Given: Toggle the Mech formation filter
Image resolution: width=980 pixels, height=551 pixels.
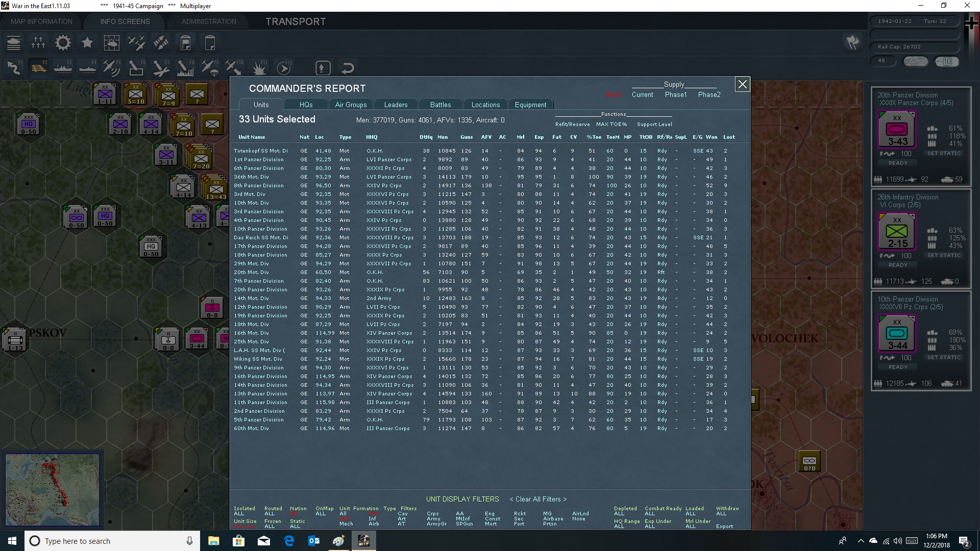Looking at the screenshot, I should (346, 523).
